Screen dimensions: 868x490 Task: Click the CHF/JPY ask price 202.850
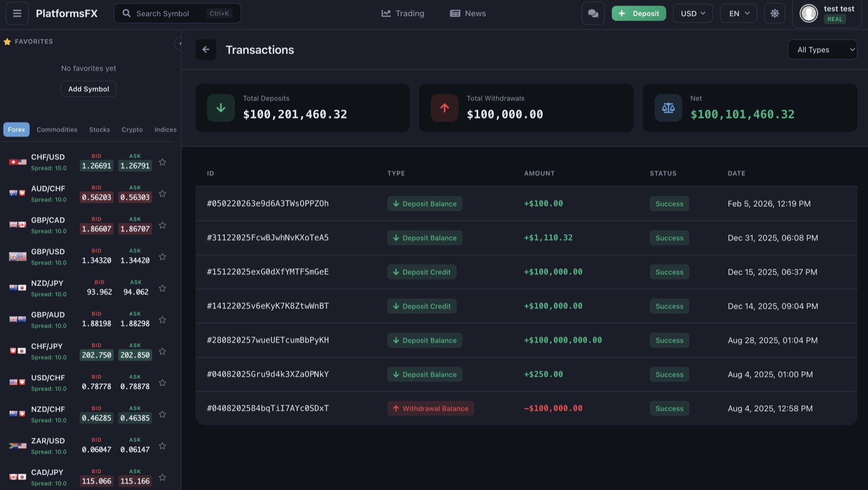point(135,355)
